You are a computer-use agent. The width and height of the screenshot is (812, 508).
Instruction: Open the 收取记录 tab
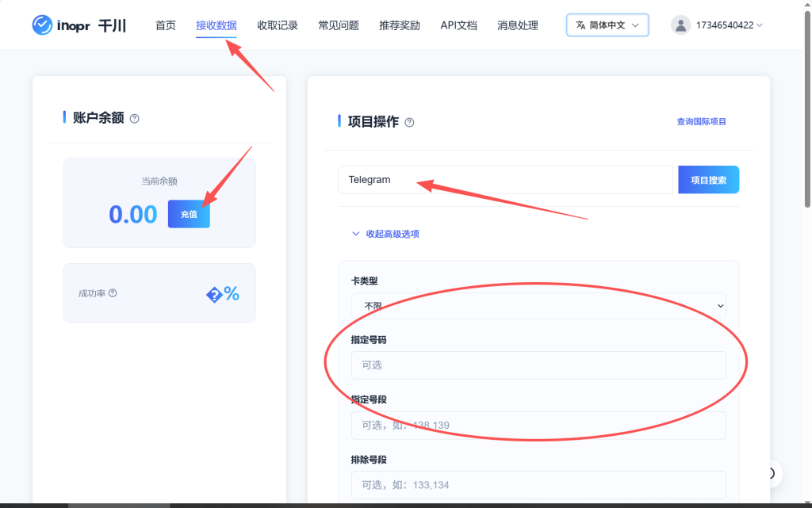(x=277, y=25)
